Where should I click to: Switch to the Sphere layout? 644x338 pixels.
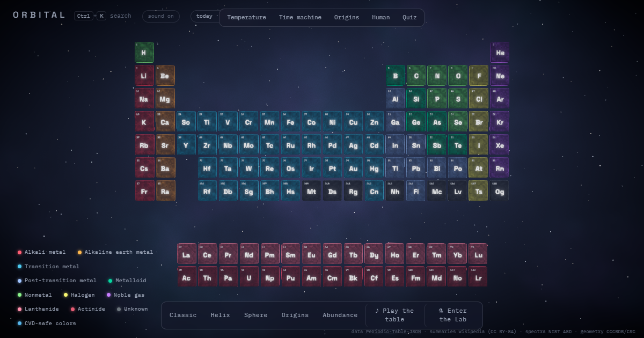tap(255, 315)
